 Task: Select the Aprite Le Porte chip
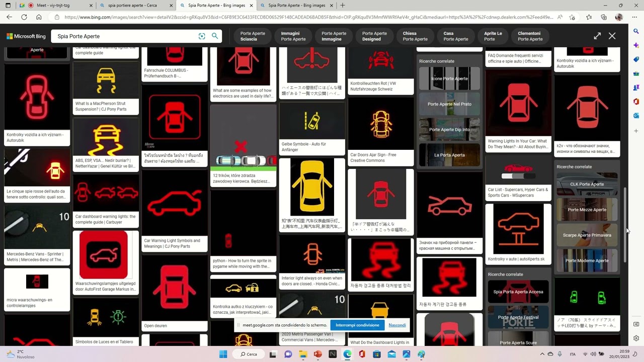[493, 36]
